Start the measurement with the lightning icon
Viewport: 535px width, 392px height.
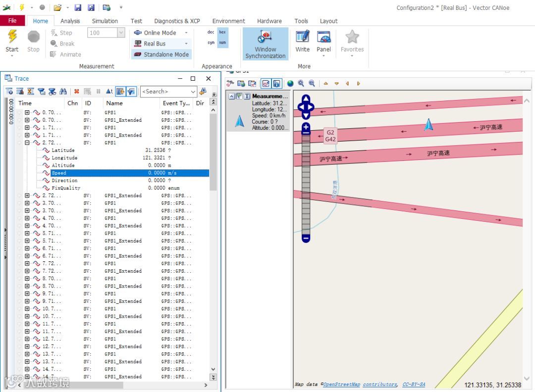12,41
